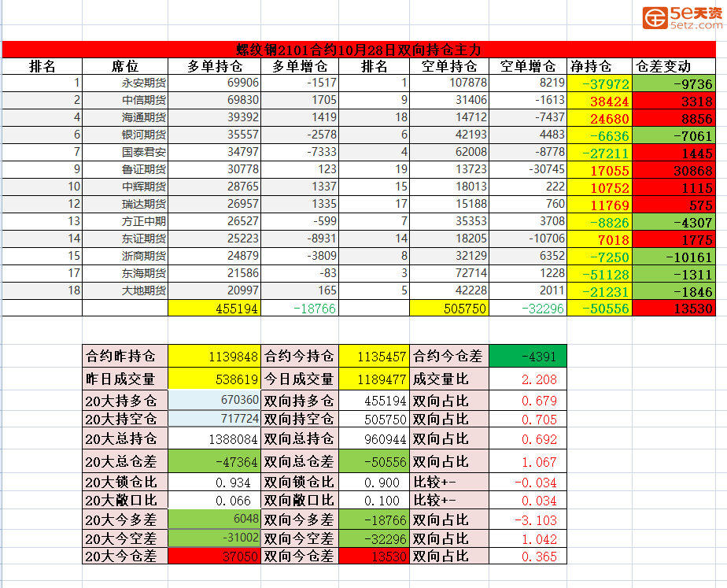The width and height of the screenshot is (727, 588).
Task: Select the 瑞达期货 seat cell
Action: [125, 204]
